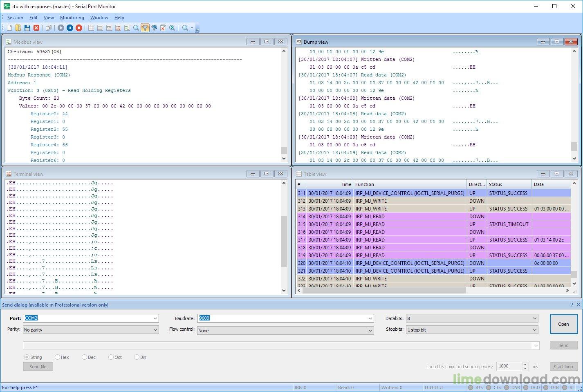Click the table grid view toolbar icon

[x=91, y=28]
